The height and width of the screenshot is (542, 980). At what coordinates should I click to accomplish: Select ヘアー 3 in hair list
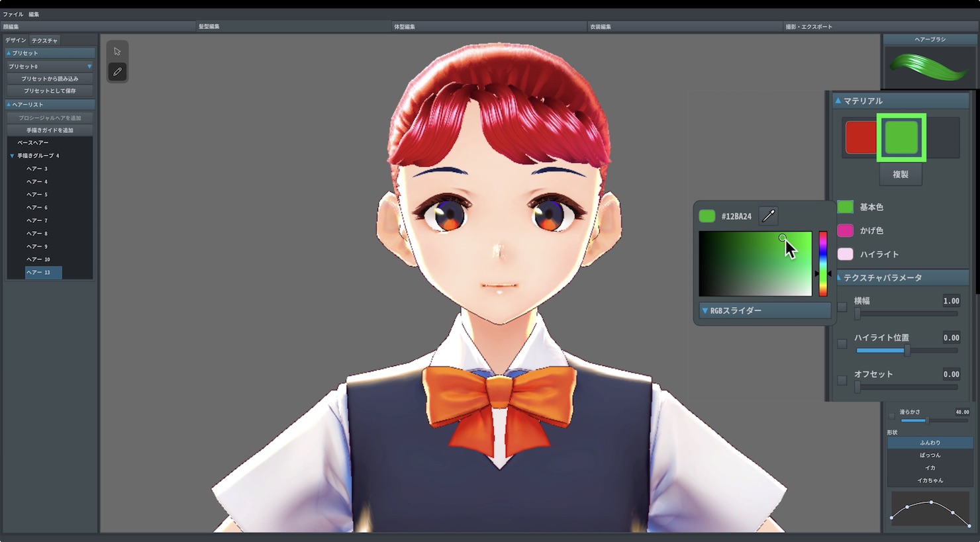tap(37, 169)
